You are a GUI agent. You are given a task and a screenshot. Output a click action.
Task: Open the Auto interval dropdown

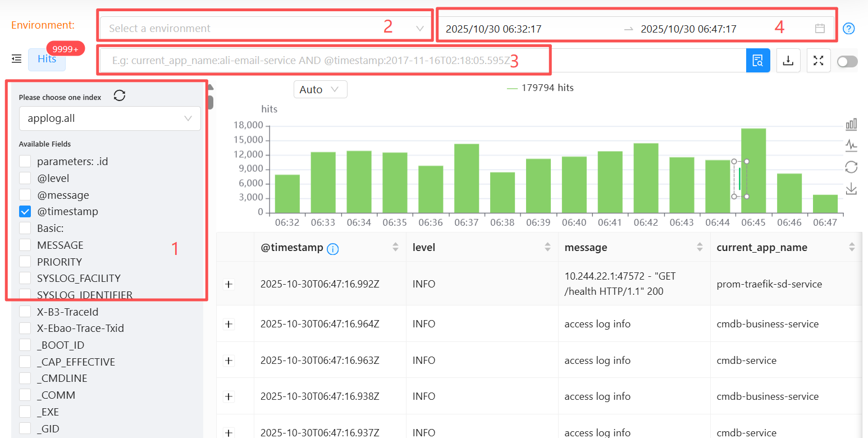[x=320, y=89]
